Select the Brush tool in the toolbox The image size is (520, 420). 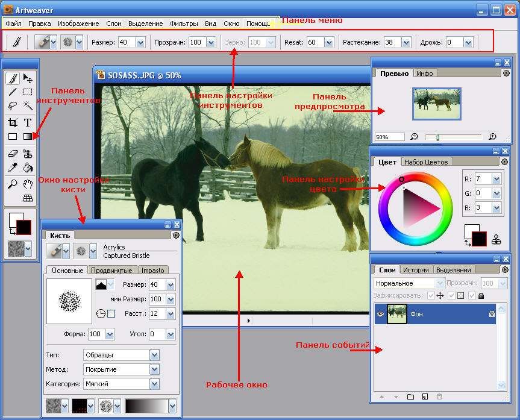pos(13,78)
